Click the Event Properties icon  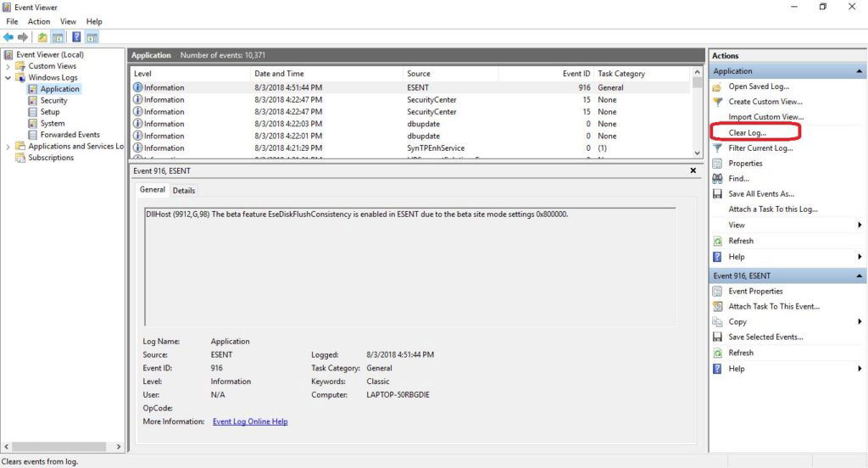tap(717, 292)
